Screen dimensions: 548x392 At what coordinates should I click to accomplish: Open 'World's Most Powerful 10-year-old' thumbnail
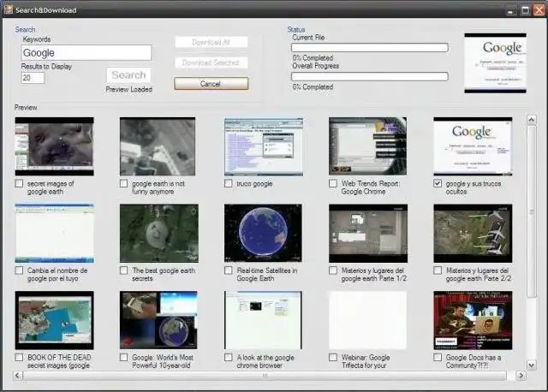coord(158,320)
